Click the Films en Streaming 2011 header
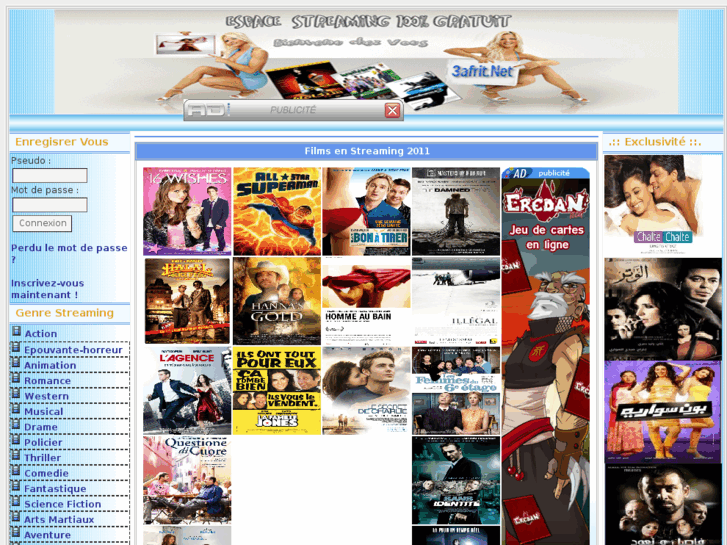The width and height of the screenshot is (727, 545). click(x=366, y=151)
